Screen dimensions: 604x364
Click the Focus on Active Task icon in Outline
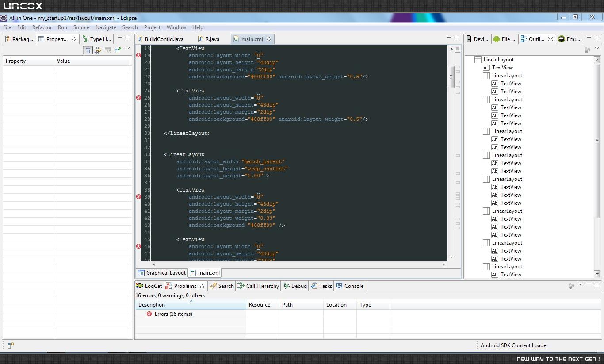coord(587,50)
